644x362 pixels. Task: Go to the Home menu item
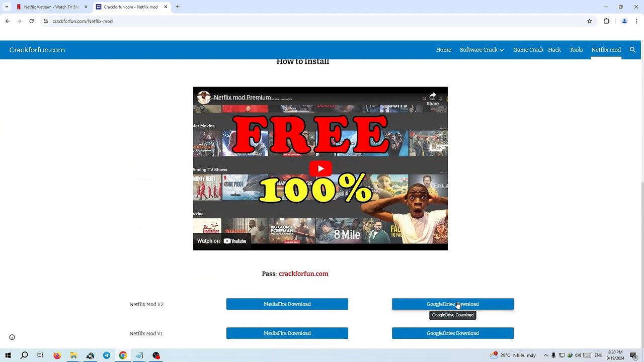(443, 50)
